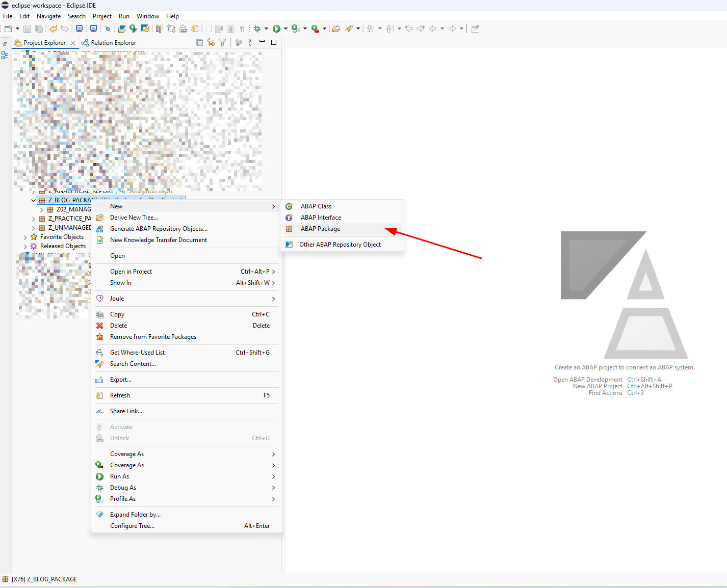Image resolution: width=727 pixels, height=588 pixels.
Task: Click the Pin Editor icon
Action: [475, 29]
